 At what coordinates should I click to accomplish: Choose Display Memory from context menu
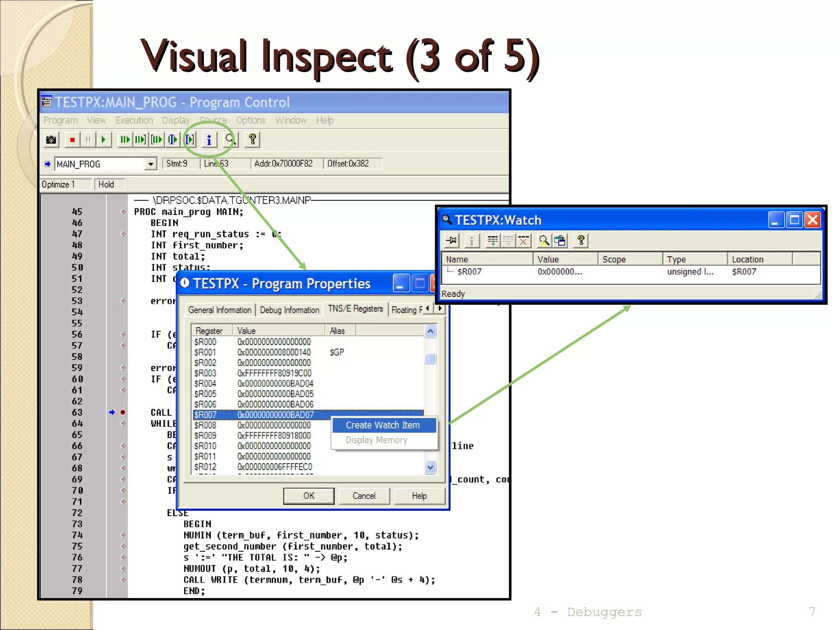click(x=384, y=440)
